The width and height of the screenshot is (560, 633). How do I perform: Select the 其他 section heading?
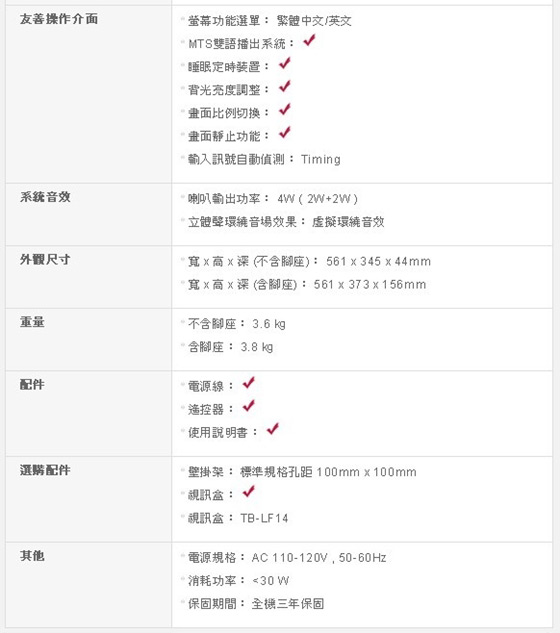(32, 556)
